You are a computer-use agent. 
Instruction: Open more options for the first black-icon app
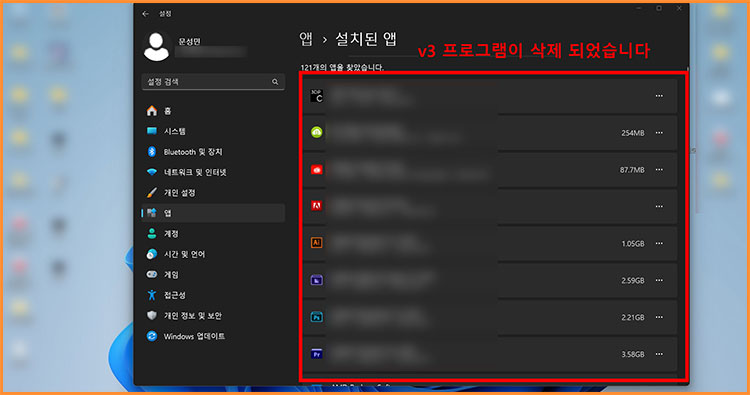pyautogui.click(x=659, y=96)
